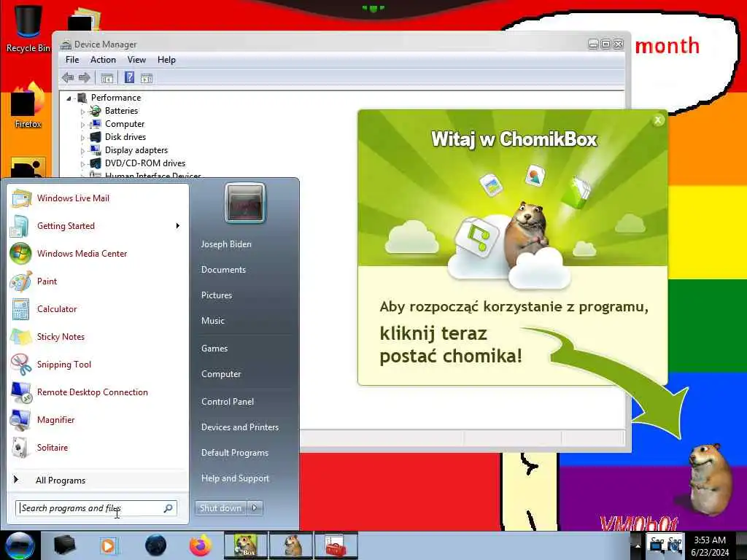Switch to ChomikBox taskbar button
This screenshot has width=747, height=560.
click(246, 545)
